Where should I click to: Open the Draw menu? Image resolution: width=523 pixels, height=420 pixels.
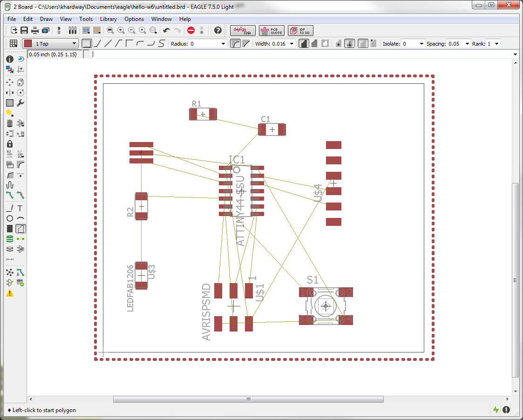47,19
